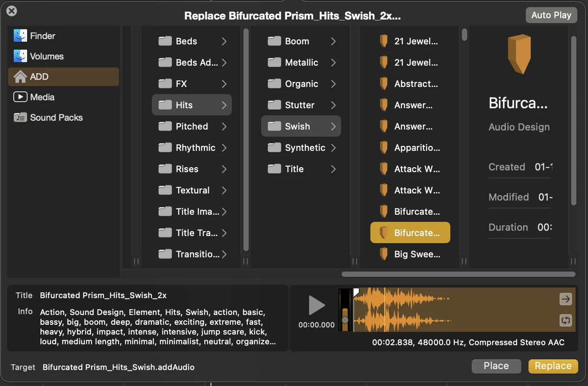The width and height of the screenshot is (588, 386).
Task: Click the file list vertical scrollbar
Action: pos(464,34)
